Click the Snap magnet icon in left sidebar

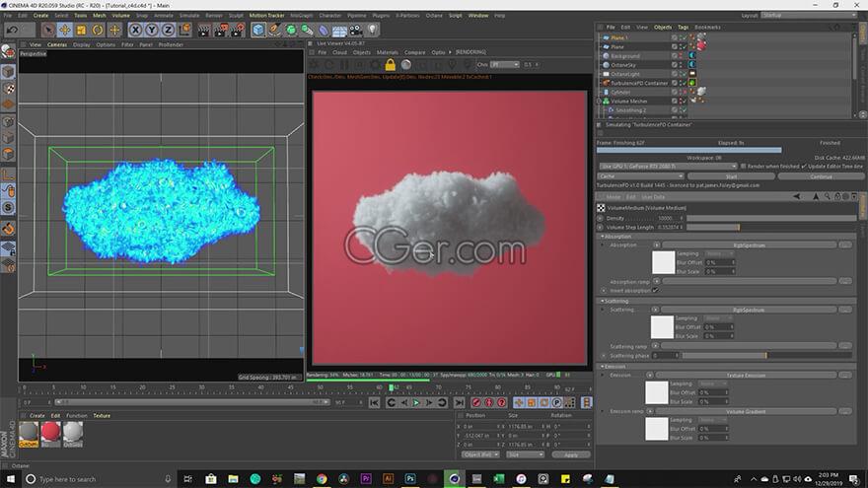tap(8, 228)
